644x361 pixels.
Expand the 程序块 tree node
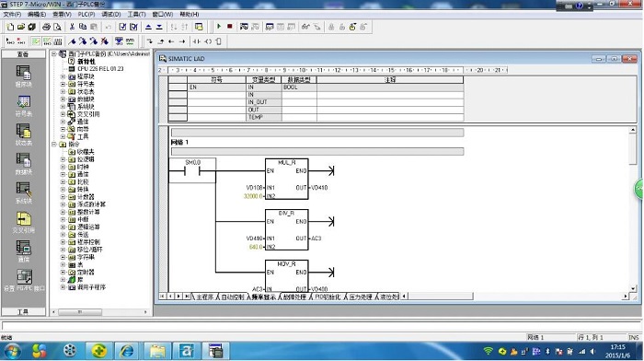point(63,76)
